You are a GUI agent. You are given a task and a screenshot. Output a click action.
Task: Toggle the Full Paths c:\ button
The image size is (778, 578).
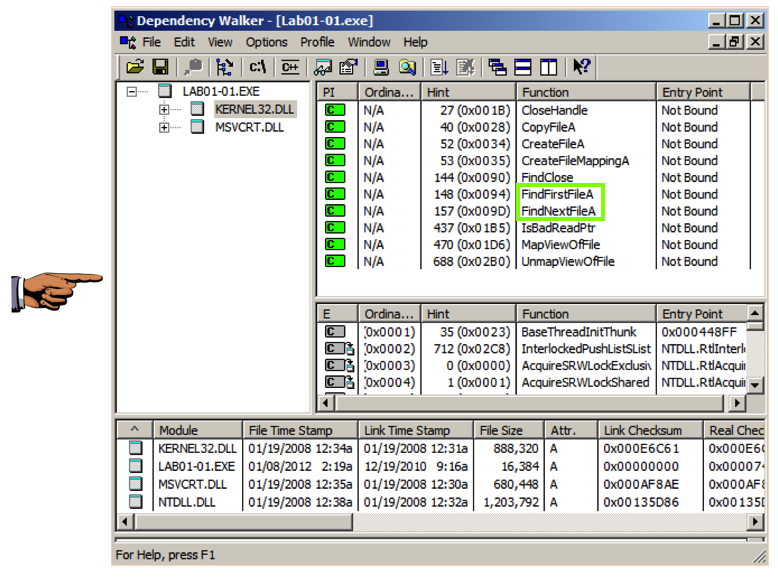click(x=258, y=67)
